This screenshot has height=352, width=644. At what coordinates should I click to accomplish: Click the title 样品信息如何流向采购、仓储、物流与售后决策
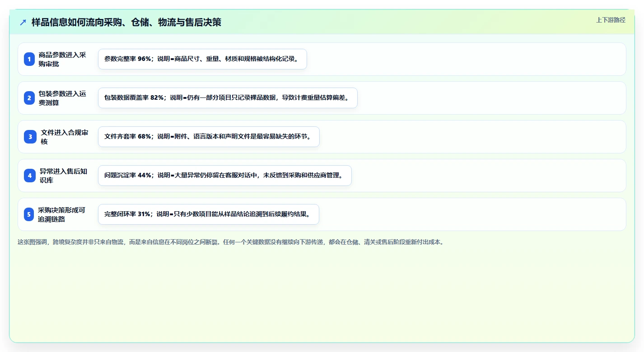coord(126,22)
